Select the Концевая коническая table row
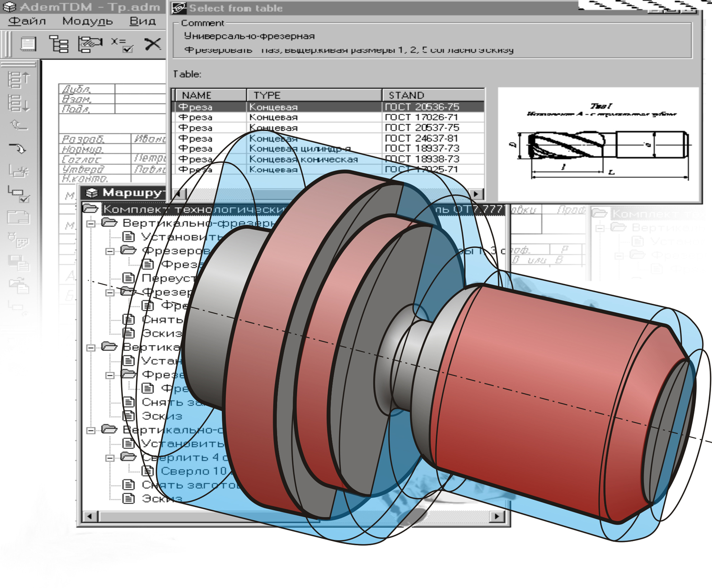 [x=304, y=159]
